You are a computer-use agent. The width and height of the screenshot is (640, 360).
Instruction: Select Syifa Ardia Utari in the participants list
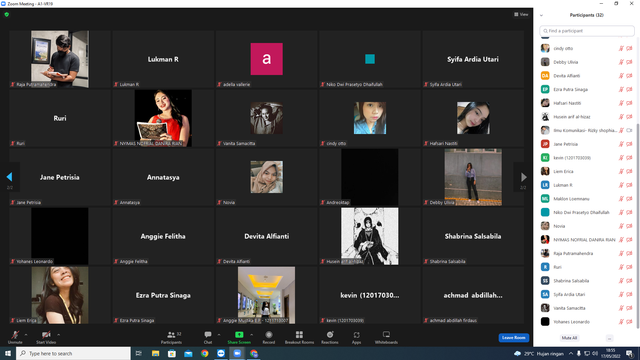[x=587, y=294]
